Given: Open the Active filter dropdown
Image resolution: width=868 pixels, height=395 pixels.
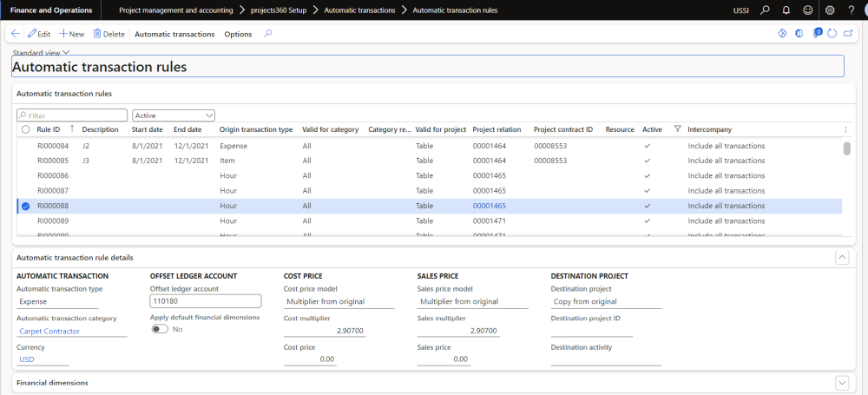Looking at the screenshot, I should 174,115.
